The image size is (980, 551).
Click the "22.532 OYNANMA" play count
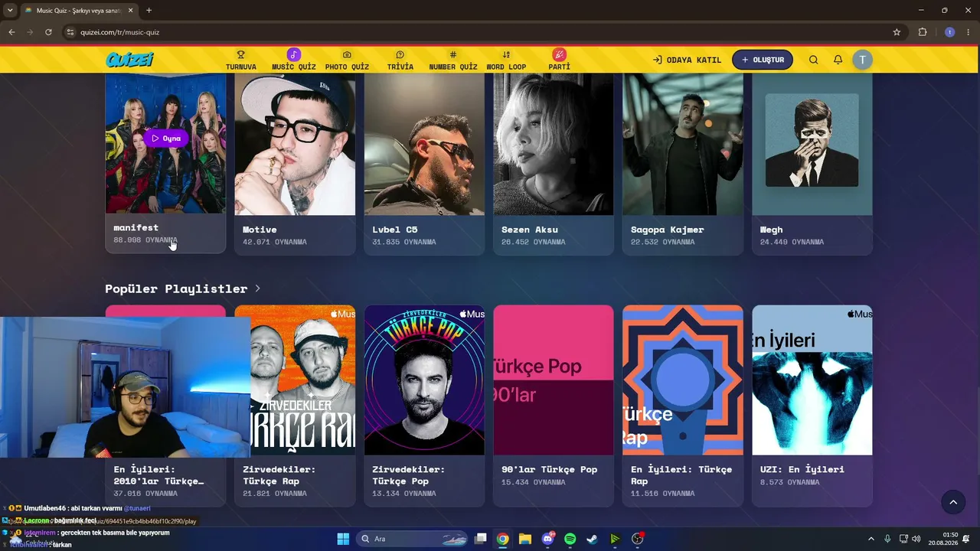(x=663, y=242)
